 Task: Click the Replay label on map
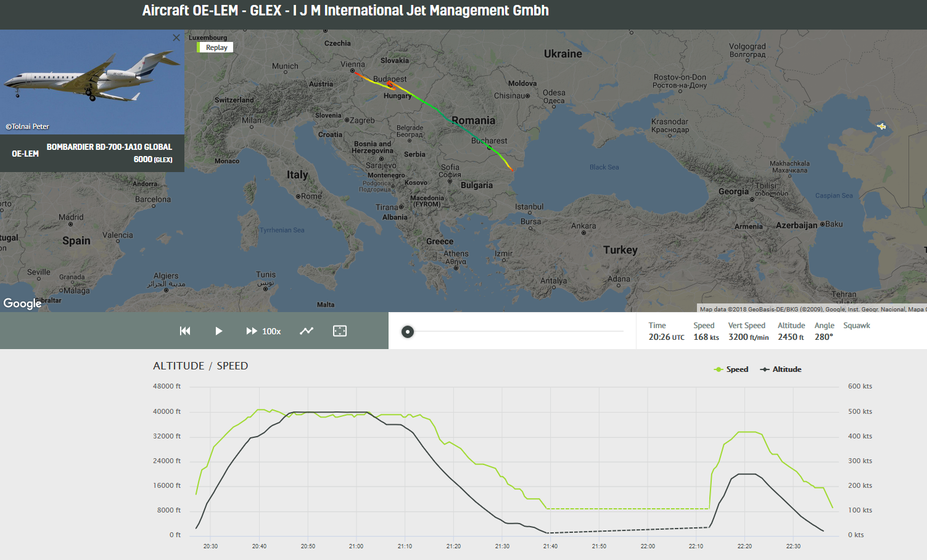click(216, 47)
